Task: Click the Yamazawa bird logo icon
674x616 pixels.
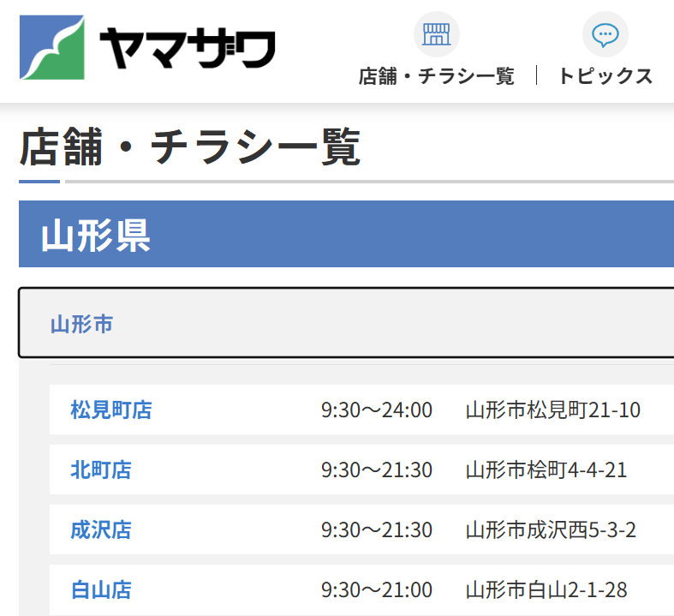Action: point(51,47)
